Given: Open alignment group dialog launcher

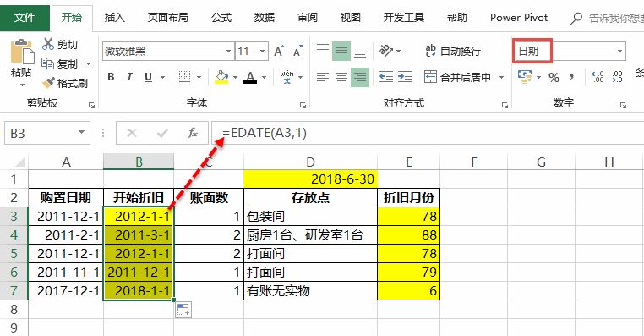Looking at the screenshot, I should 505,106.
